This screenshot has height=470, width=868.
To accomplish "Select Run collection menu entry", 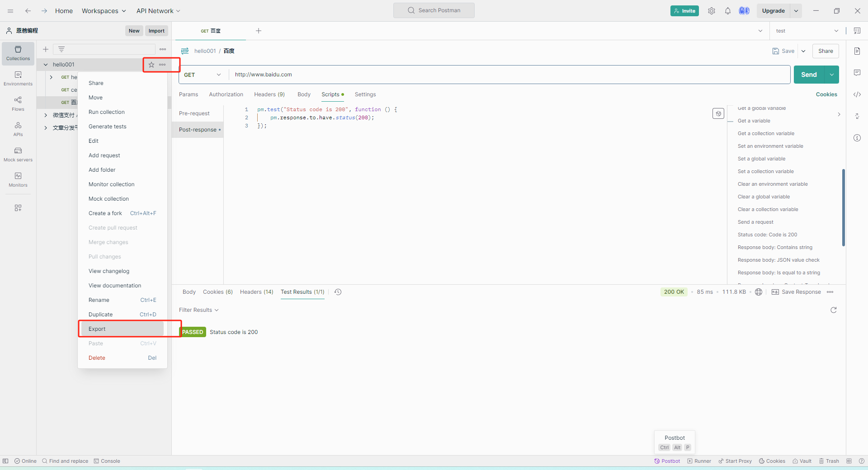I will (107, 112).
